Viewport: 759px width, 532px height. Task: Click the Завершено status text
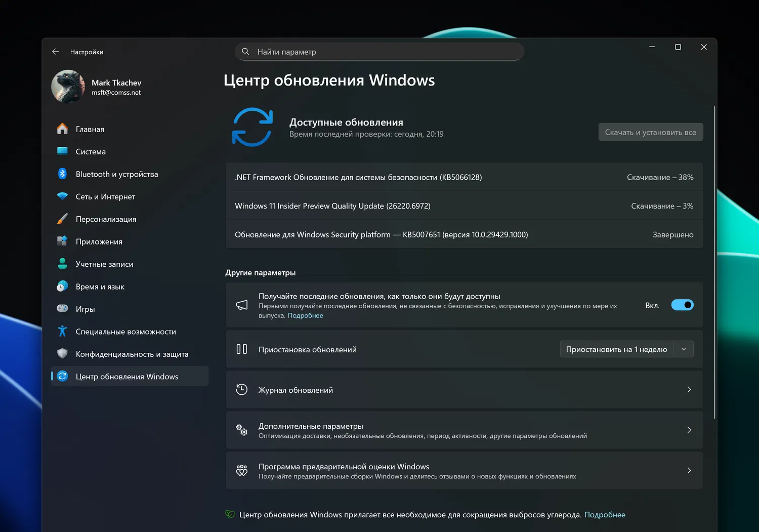coord(673,234)
